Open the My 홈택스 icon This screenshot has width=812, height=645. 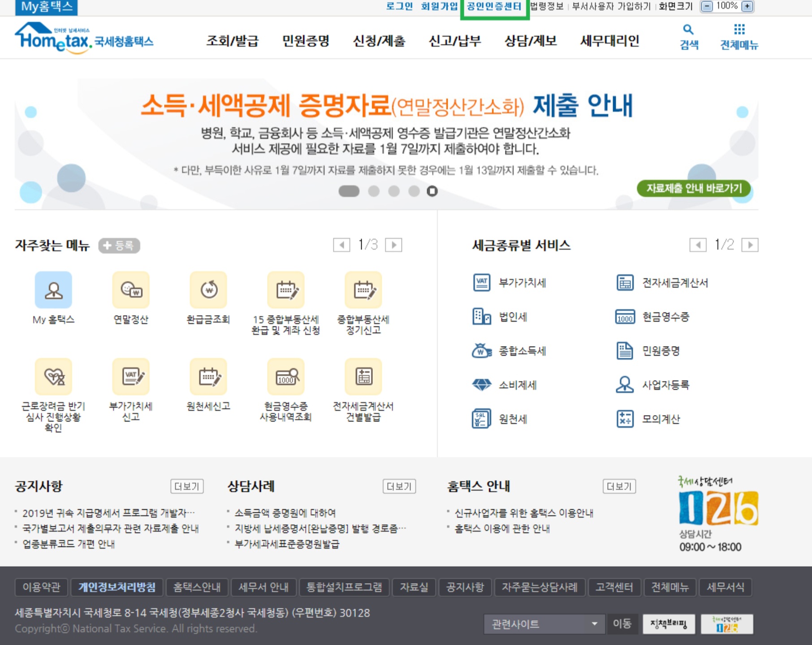(53, 290)
